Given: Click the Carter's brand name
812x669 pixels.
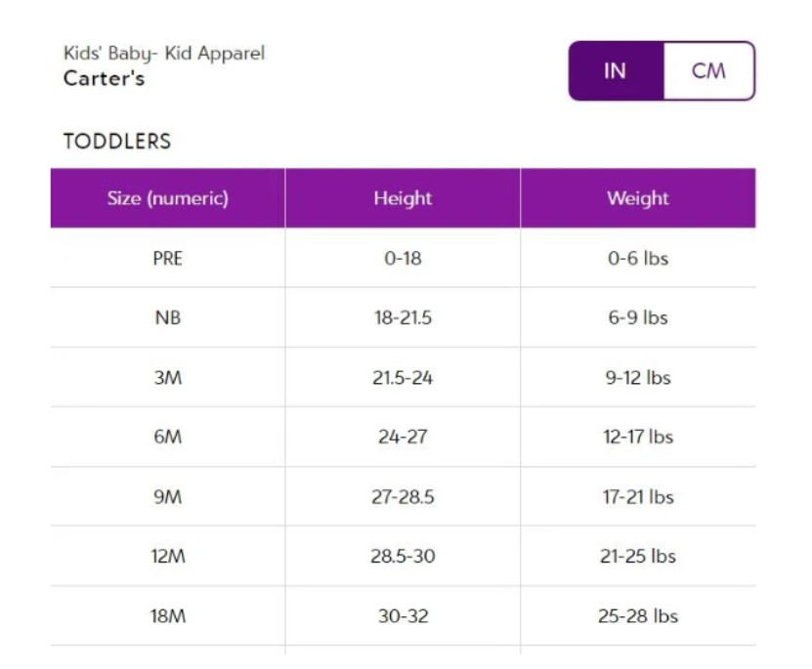Looking at the screenshot, I should pyautogui.click(x=104, y=79).
